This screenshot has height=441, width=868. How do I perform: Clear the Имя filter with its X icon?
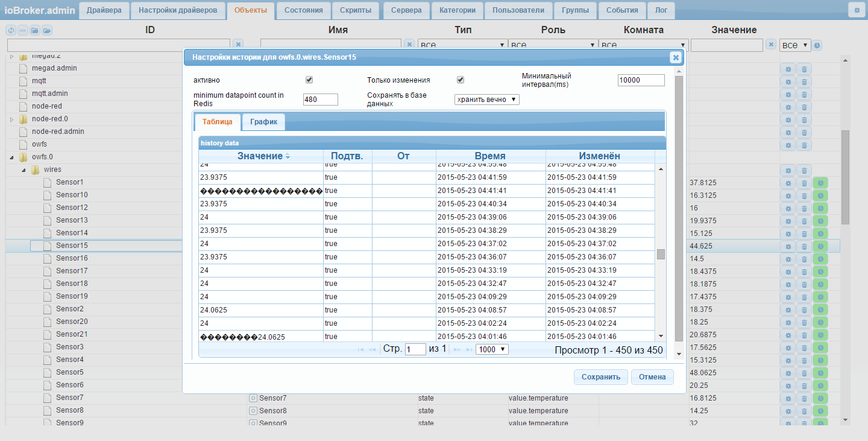[409, 45]
